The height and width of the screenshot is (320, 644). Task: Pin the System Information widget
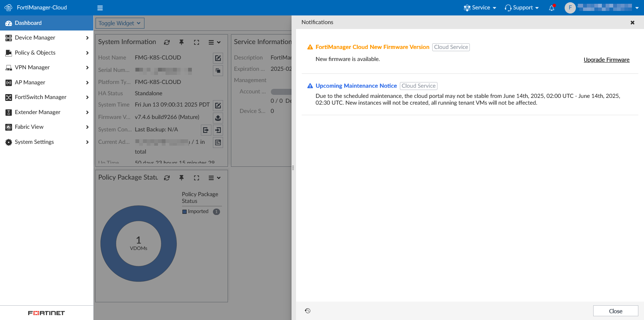[x=181, y=43]
